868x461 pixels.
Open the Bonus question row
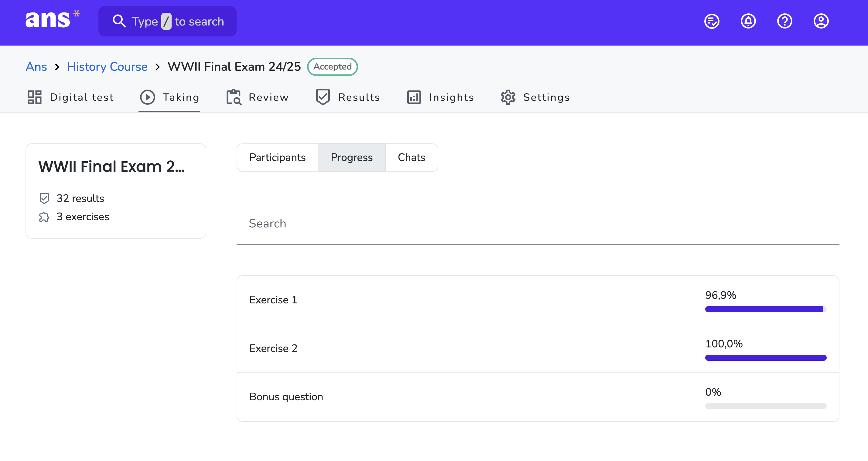[538, 397]
